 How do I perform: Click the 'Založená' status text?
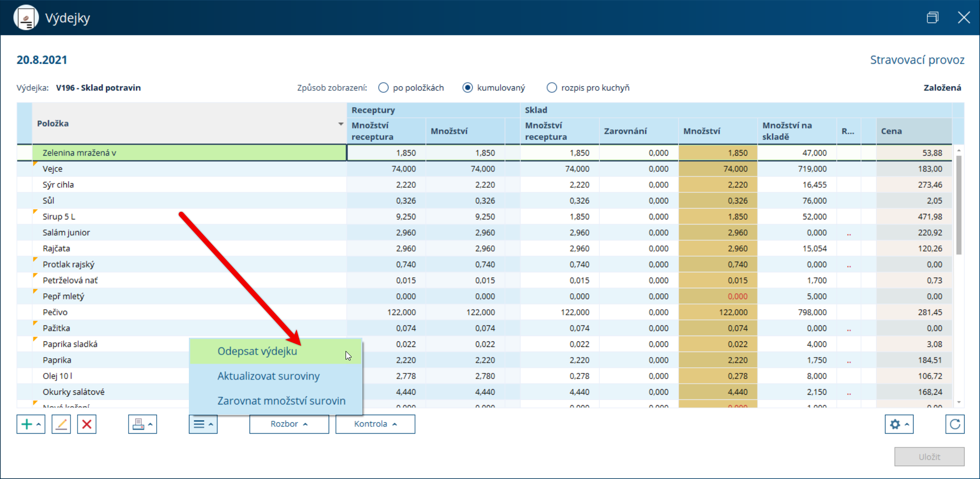(942, 88)
